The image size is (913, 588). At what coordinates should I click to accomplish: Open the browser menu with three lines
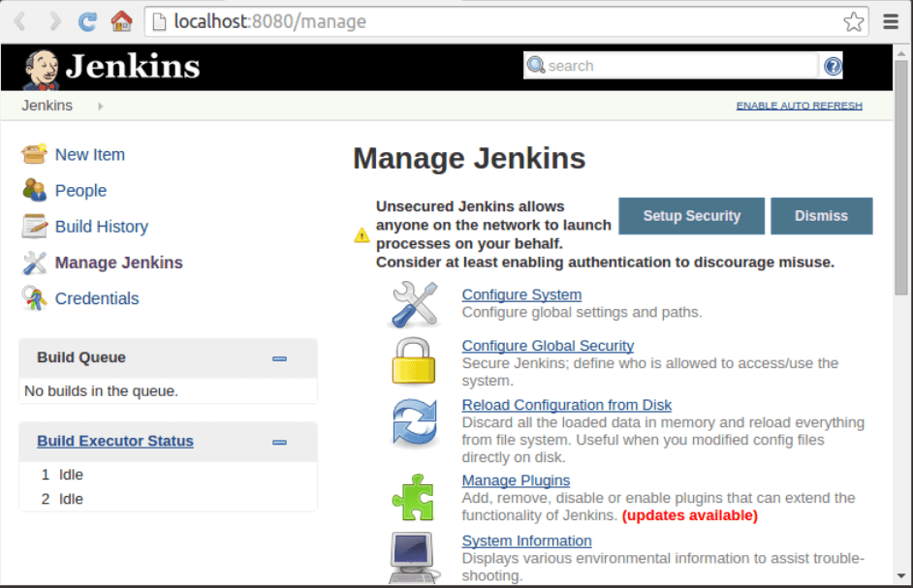(x=891, y=20)
